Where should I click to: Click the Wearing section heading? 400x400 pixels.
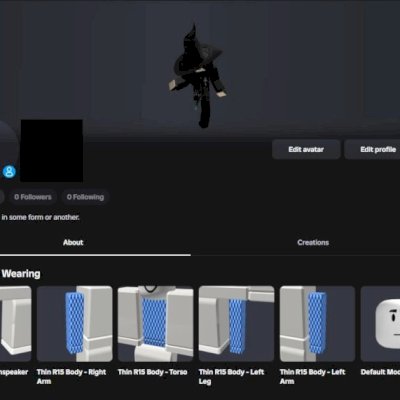point(21,274)
